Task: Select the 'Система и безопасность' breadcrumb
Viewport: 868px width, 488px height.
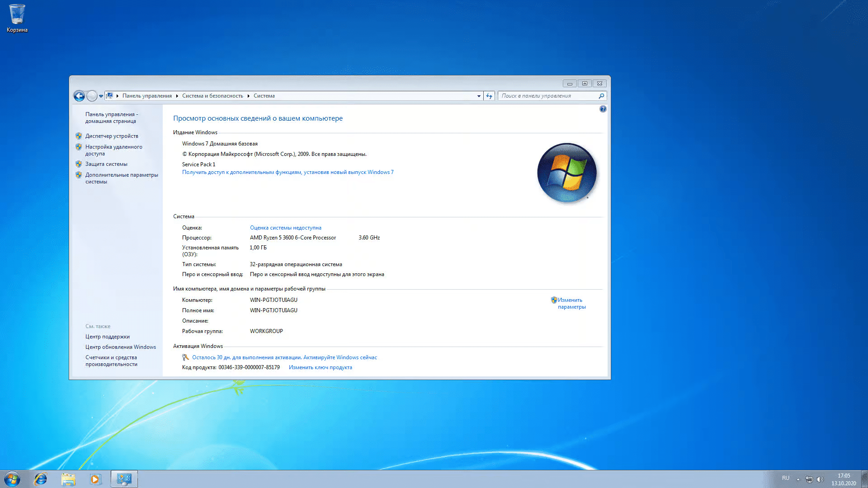Action: [x=212, y=96]
